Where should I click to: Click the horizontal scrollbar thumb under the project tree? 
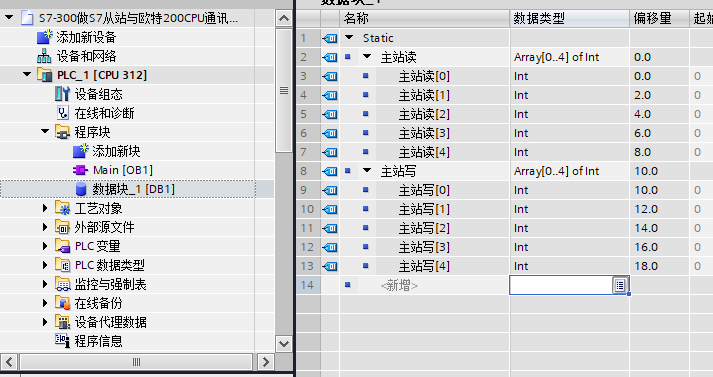(x=136, y=362)
